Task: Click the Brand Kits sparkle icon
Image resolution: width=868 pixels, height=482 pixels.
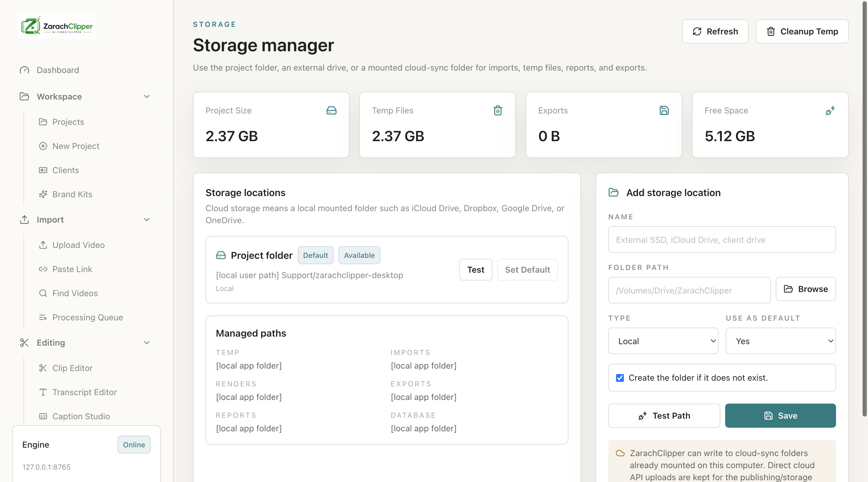Action: (x=43, y=194)
